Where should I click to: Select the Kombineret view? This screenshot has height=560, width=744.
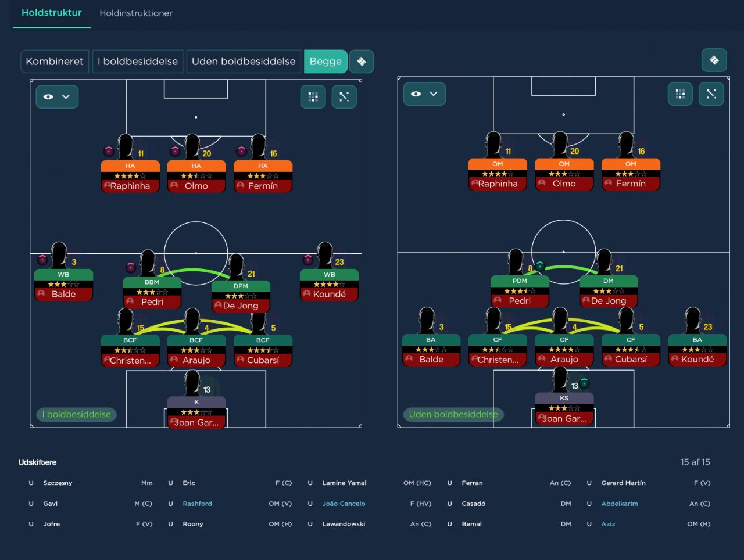coord(55,62)
